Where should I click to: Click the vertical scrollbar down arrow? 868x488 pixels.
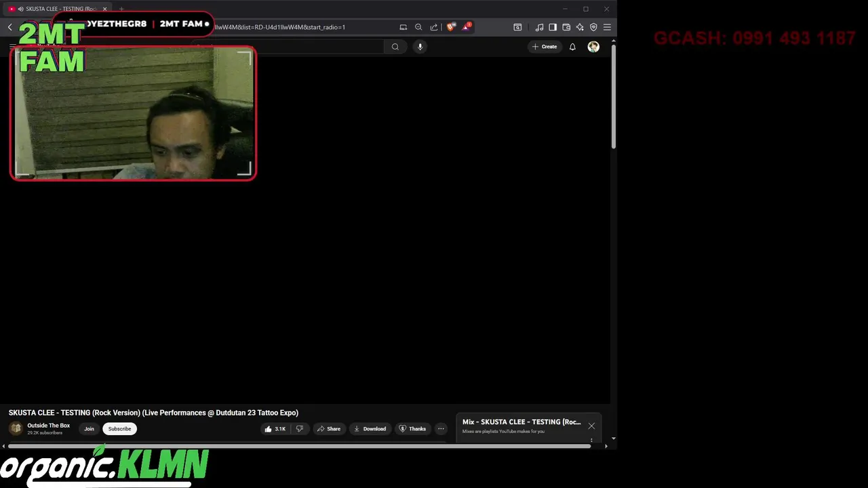613,439
